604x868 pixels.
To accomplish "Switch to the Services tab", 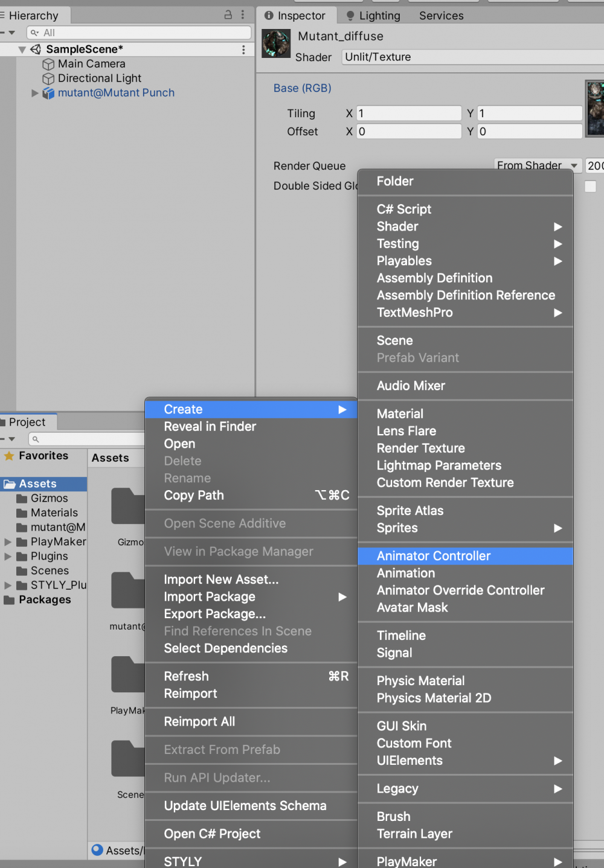I will pyautogui.click(x=442, y=16).
